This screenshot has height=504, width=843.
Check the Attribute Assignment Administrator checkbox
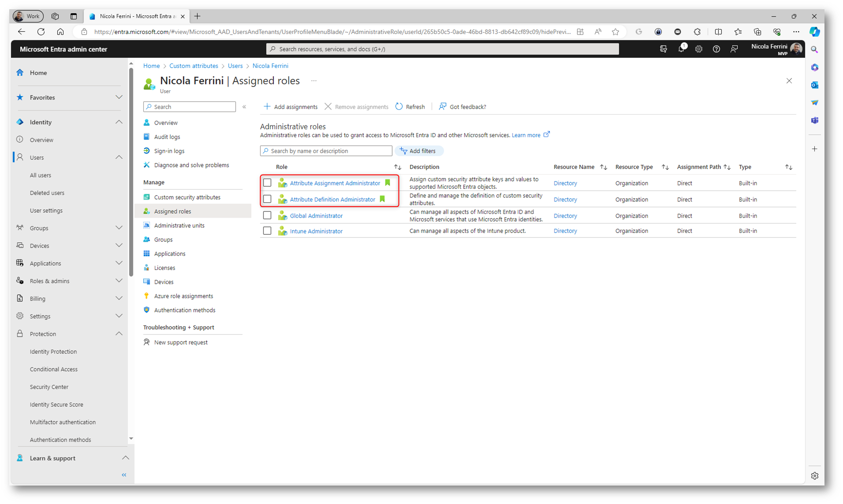[267, 182]
